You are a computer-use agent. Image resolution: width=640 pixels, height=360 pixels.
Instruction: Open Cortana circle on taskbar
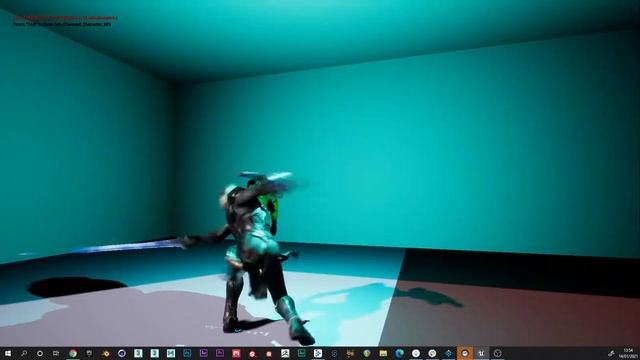pyautogui.click(x=40, y=353)
